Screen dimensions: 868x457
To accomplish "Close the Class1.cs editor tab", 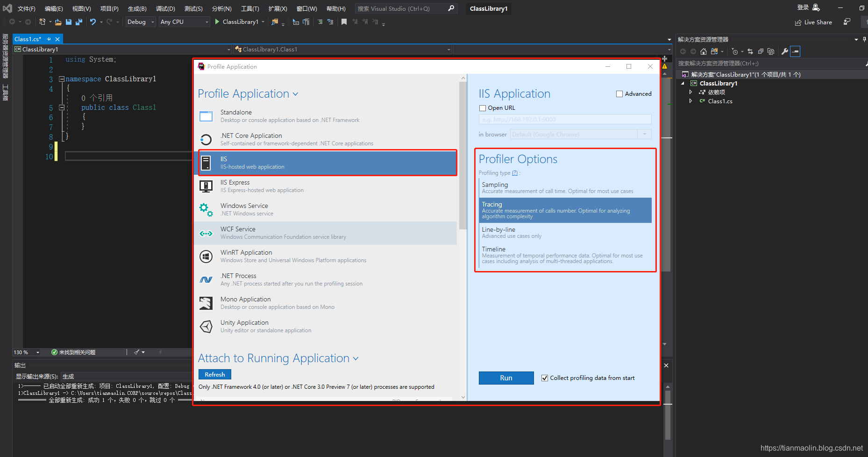I will [x=57, y=39].
